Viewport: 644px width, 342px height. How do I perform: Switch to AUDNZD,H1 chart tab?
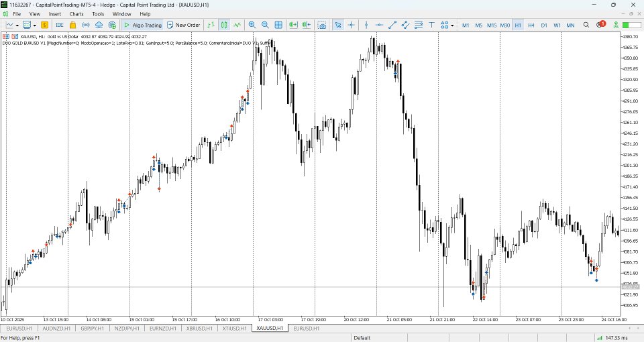click(x=56, y=329)
